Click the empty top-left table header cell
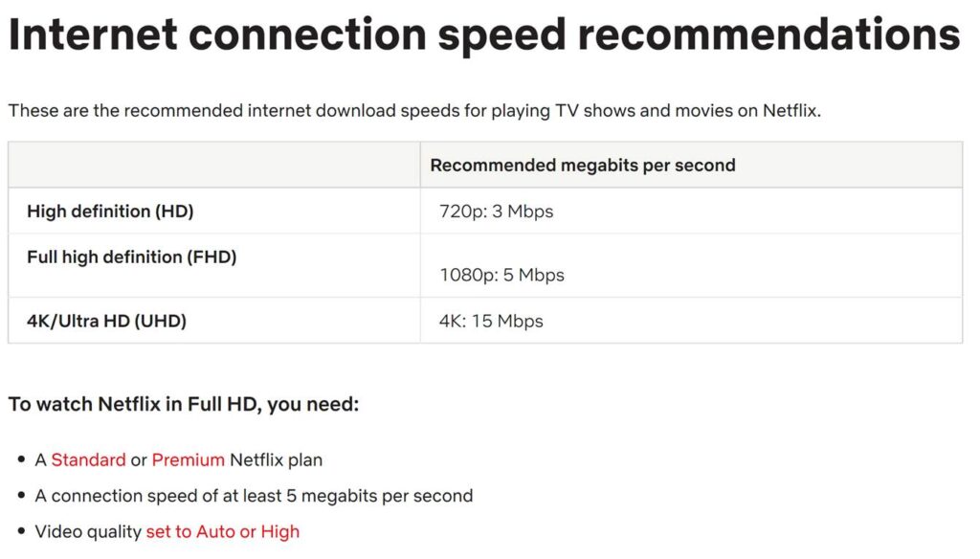 (213, 166)
